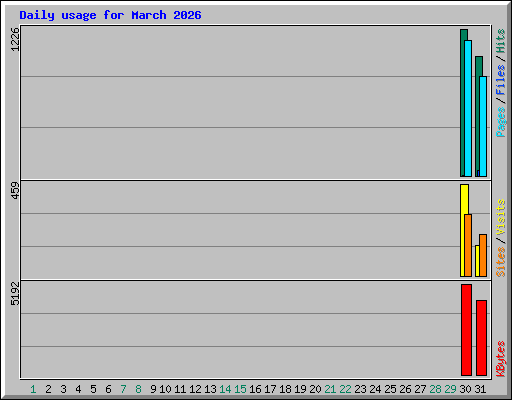Click day 21 on the x-axis

pyautogui.click(x=330, y=389)
